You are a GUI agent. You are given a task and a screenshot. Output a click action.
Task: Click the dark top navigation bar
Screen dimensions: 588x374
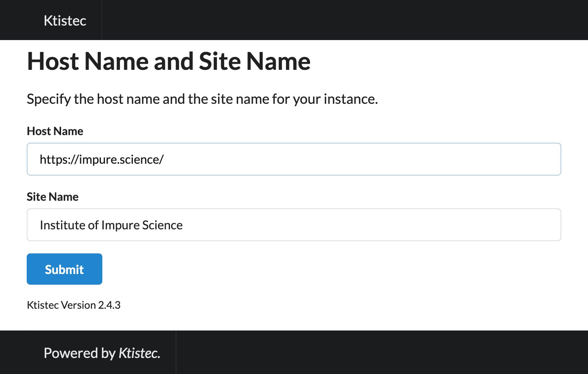(344, 20)
